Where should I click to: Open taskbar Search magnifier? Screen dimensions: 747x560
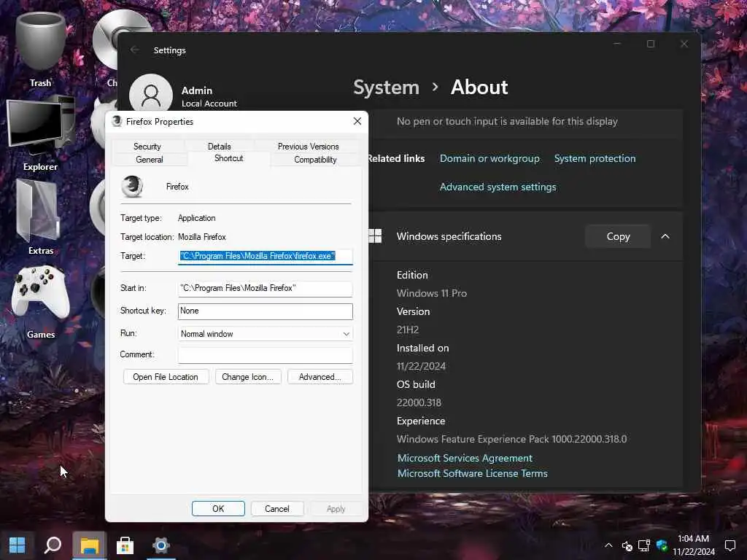coord(53,545)
